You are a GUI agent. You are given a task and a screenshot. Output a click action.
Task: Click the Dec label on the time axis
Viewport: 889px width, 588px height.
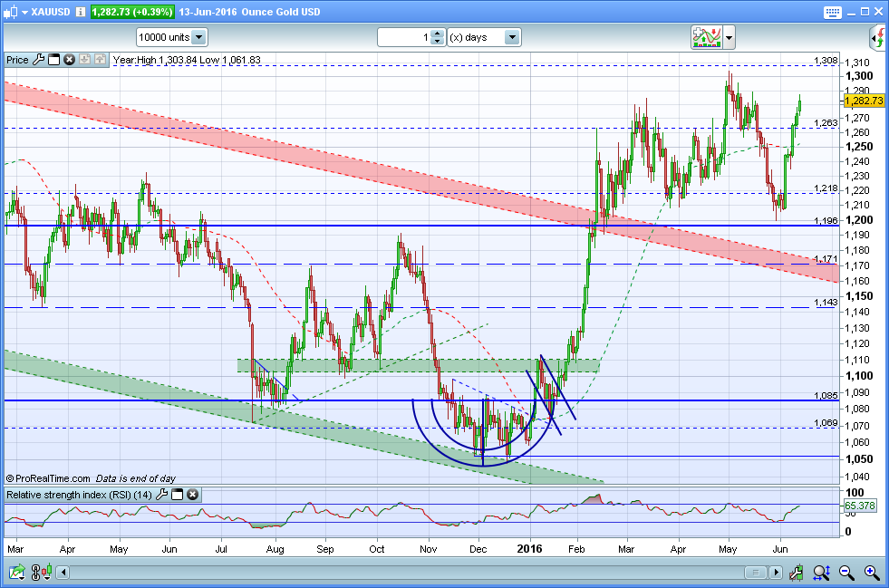(478, 549)
